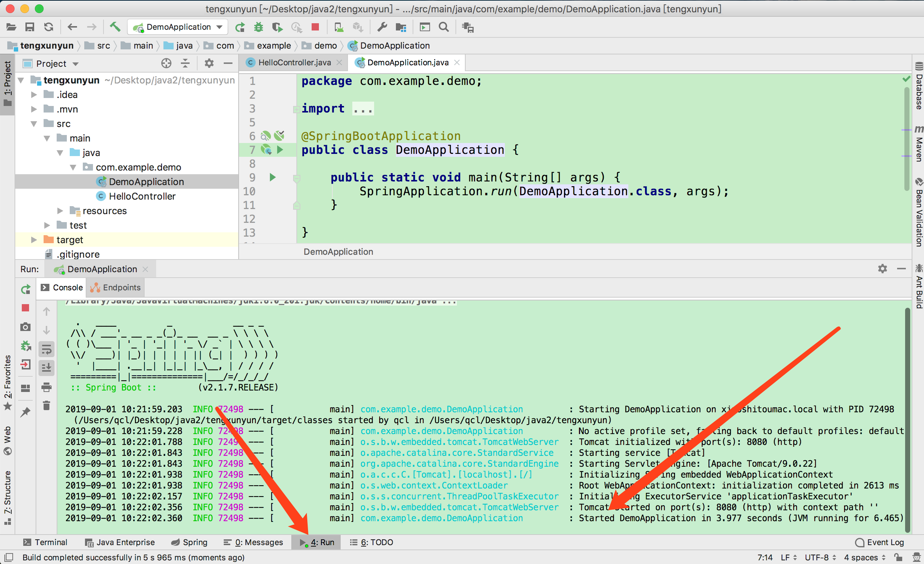This screenshot has width=924, height=564.
Task: Open Search Everywhere magnifier icon
Action: [443, 27]
